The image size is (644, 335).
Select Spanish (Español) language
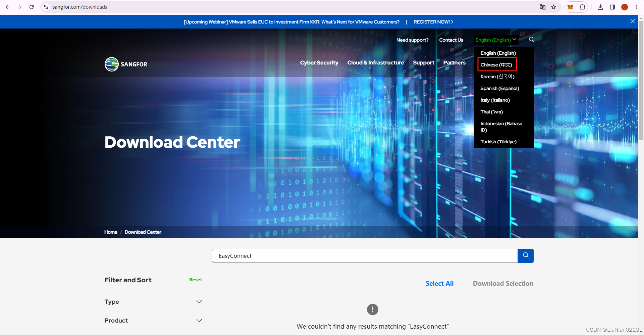[500, 88]
